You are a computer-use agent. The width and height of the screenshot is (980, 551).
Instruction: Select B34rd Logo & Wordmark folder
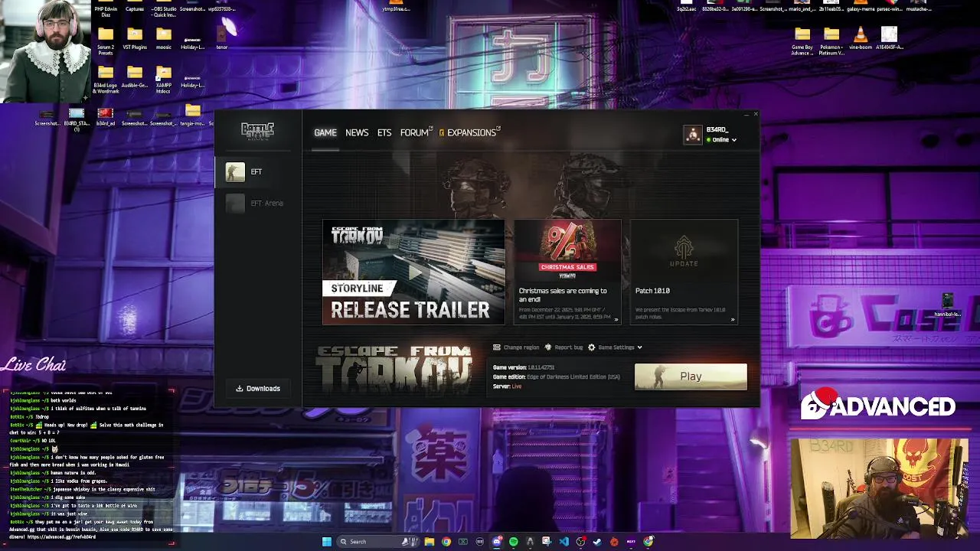(x=106, y=80)
